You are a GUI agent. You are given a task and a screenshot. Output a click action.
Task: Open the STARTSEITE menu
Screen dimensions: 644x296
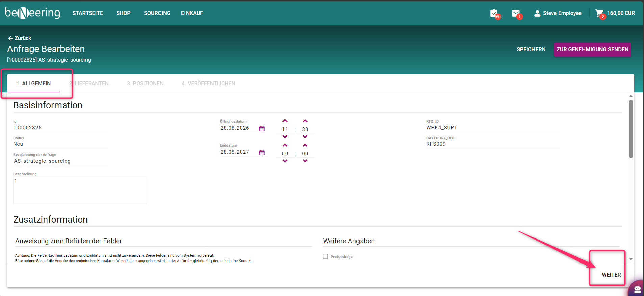[x=88, y=13]
